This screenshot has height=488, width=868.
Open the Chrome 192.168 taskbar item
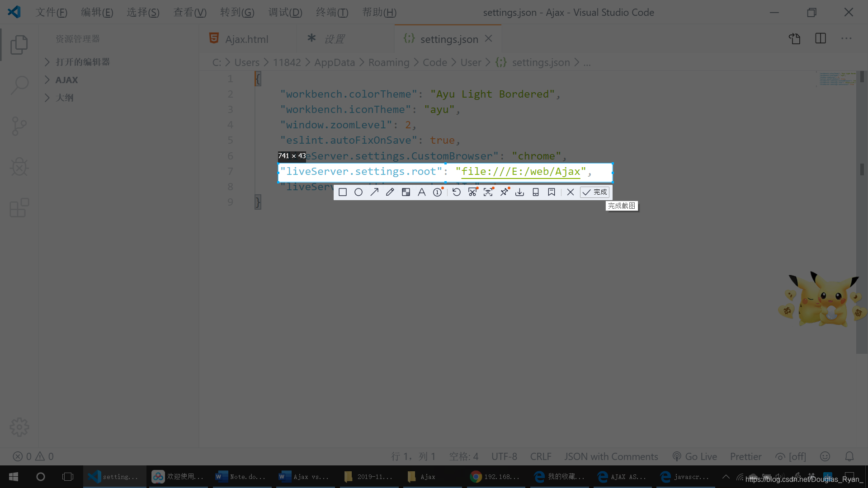(496, 477)
